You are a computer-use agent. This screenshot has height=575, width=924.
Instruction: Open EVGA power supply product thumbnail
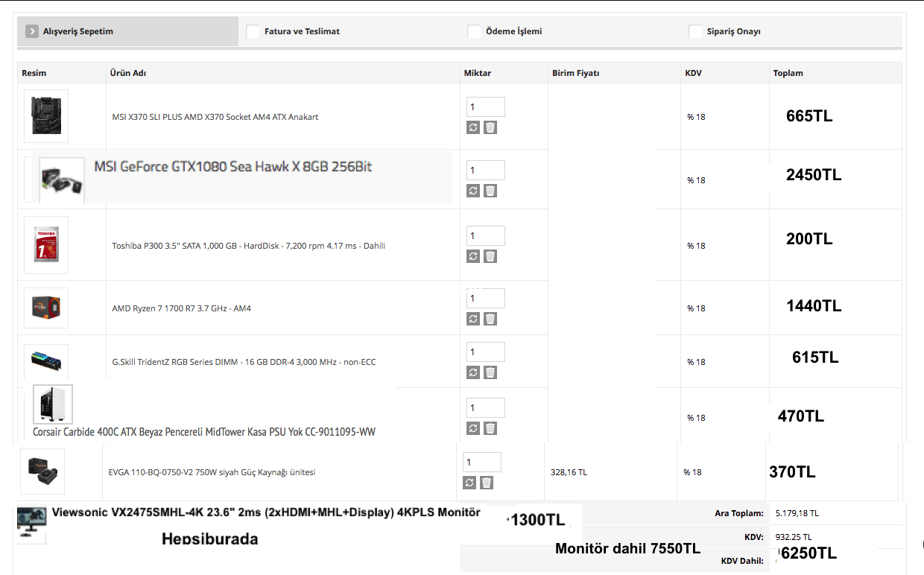coord(42,471)
